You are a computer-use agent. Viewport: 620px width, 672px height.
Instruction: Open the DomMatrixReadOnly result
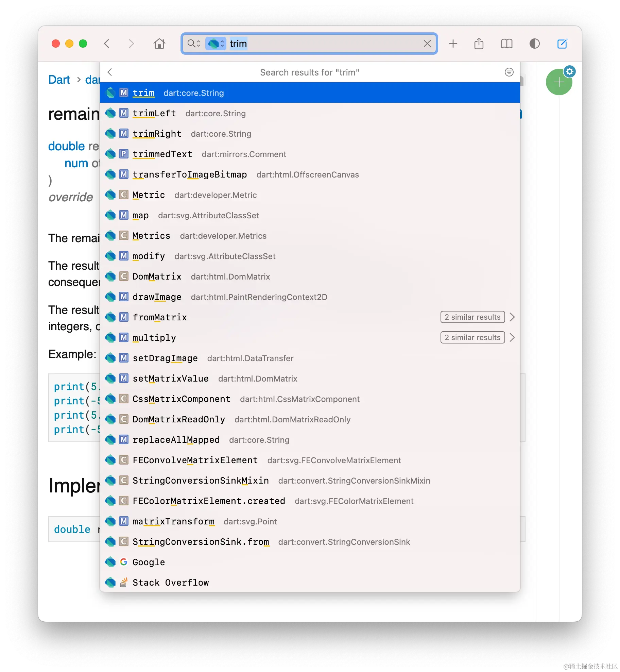point(310,419)
